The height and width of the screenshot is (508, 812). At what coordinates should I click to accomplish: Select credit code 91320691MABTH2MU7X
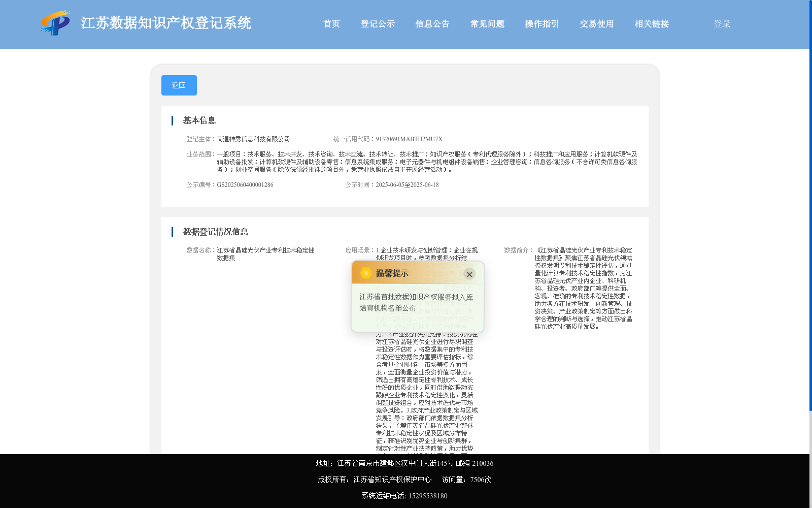tap(409, 139)
